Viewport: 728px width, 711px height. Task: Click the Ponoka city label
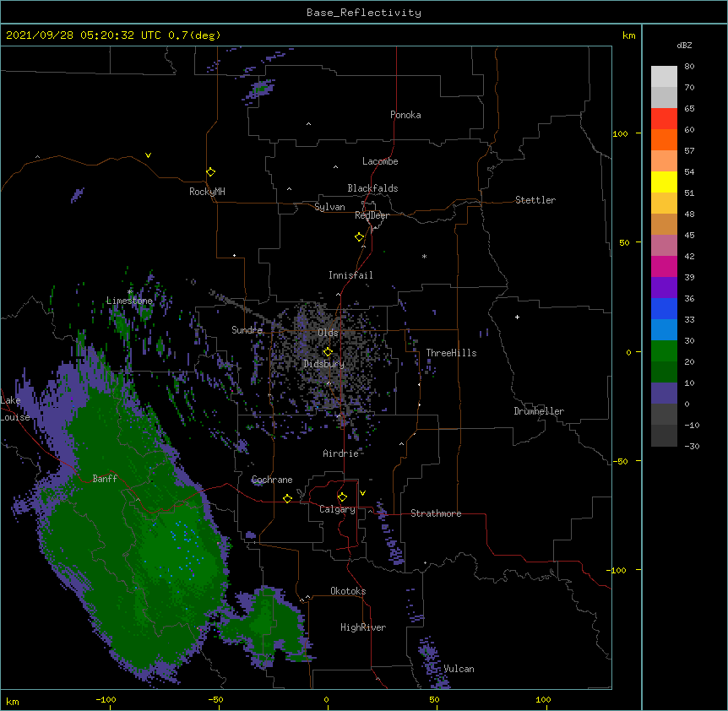click(405, 115)
